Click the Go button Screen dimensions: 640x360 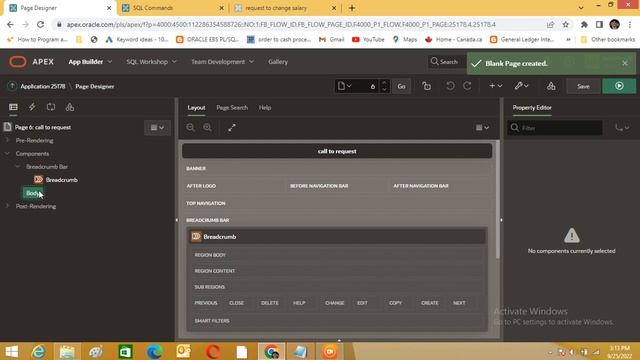click(x=401, y=86)
